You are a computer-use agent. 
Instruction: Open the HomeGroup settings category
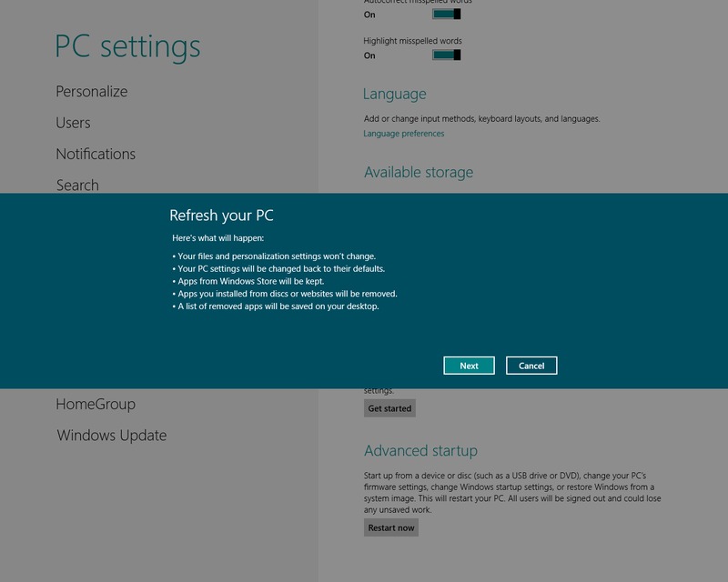point(96,404)
